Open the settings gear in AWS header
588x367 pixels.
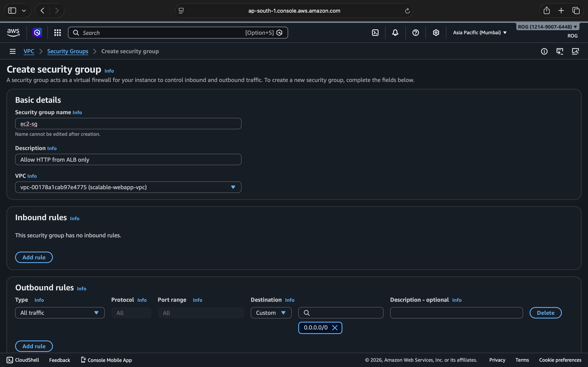tap(436, 33)
